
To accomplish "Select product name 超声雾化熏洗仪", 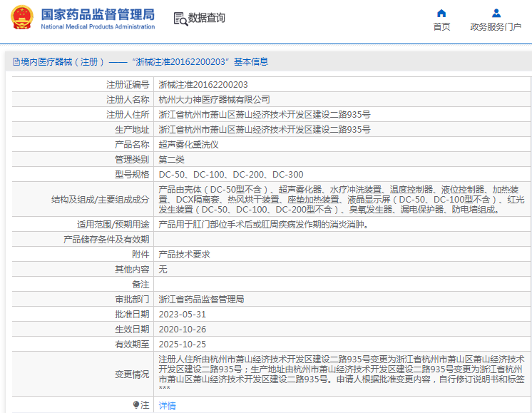I will click(x=188, y=145).
